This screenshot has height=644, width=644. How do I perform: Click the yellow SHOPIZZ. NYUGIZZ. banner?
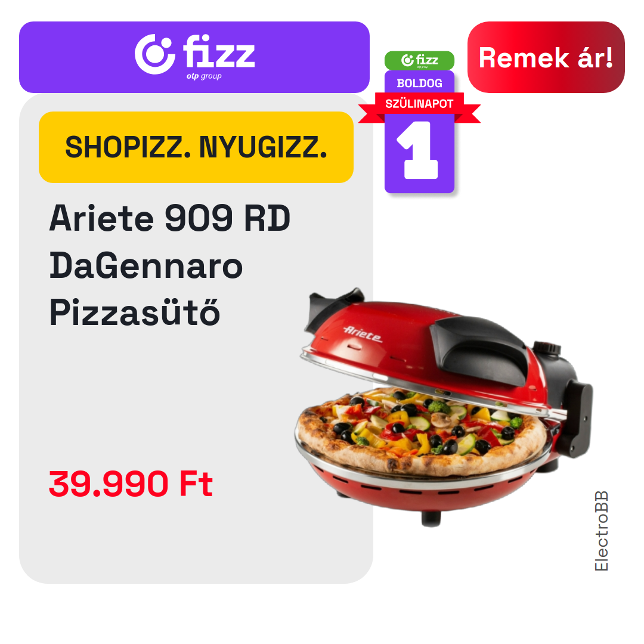coord(196,147)
